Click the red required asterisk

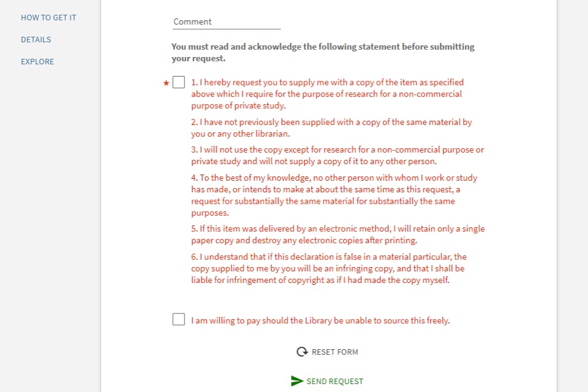pyautogui.click(x=165, y=83)
